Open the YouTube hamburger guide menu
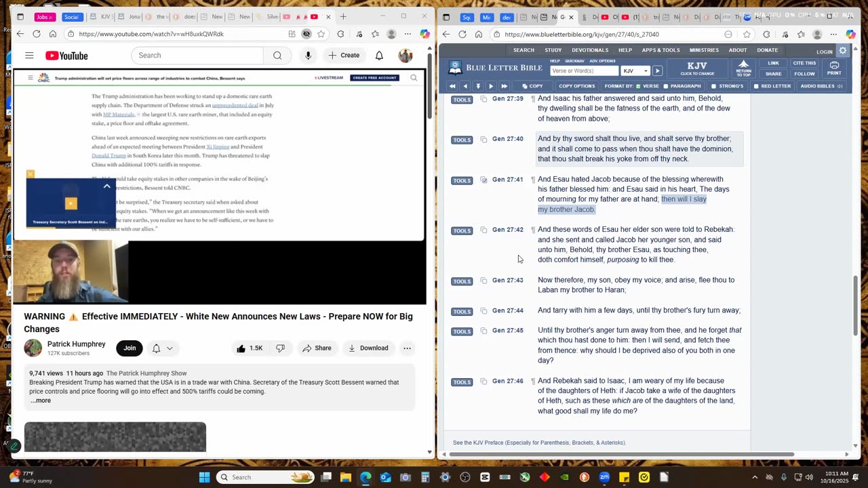 coord(29,56)
